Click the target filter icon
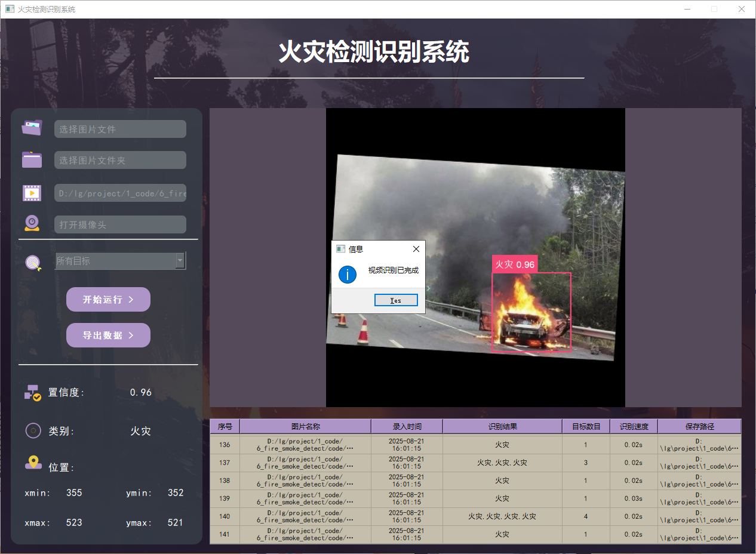The height and width of the screenshot is (554, 756). click(x=33, y=262)
